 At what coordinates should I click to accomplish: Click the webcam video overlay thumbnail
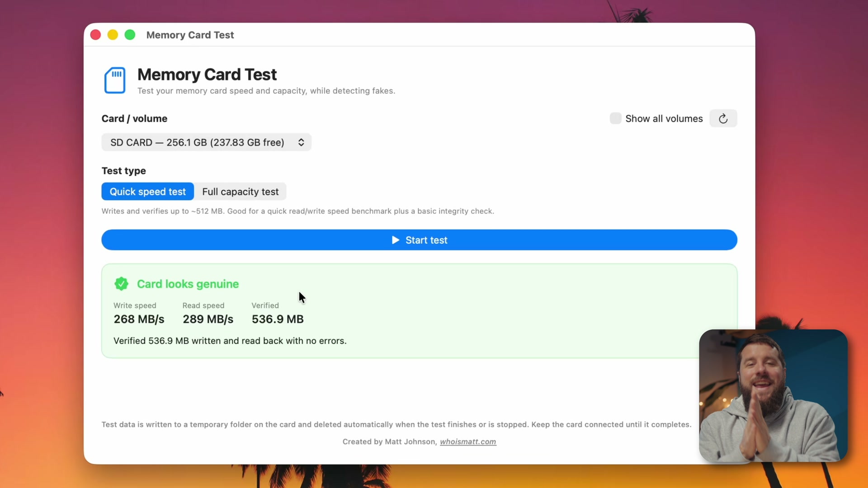(773, 395)
